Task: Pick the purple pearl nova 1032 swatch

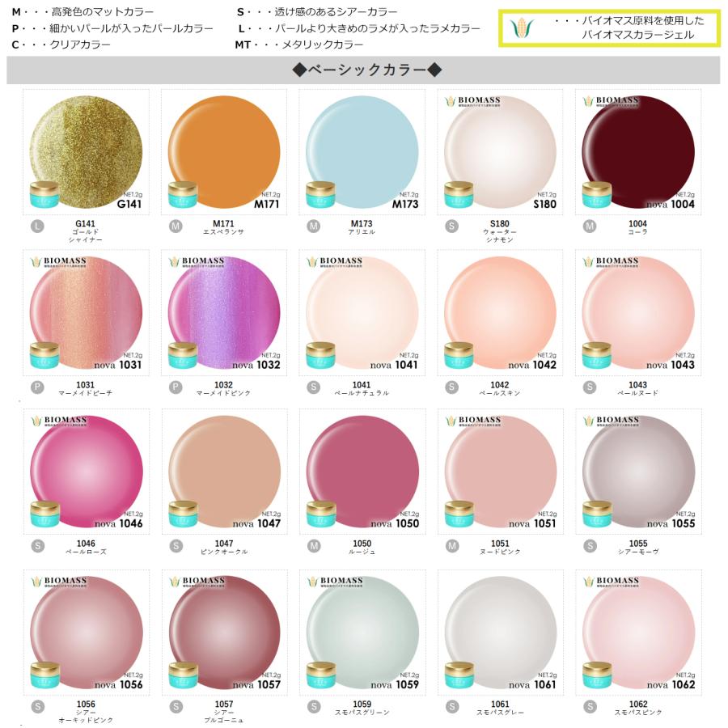Action: click(224, 313)
